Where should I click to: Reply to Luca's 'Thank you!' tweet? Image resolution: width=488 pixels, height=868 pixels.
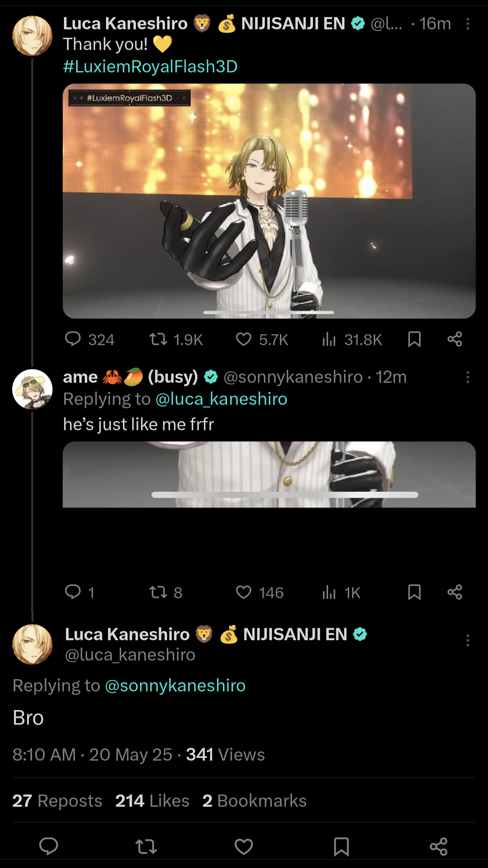73,339
